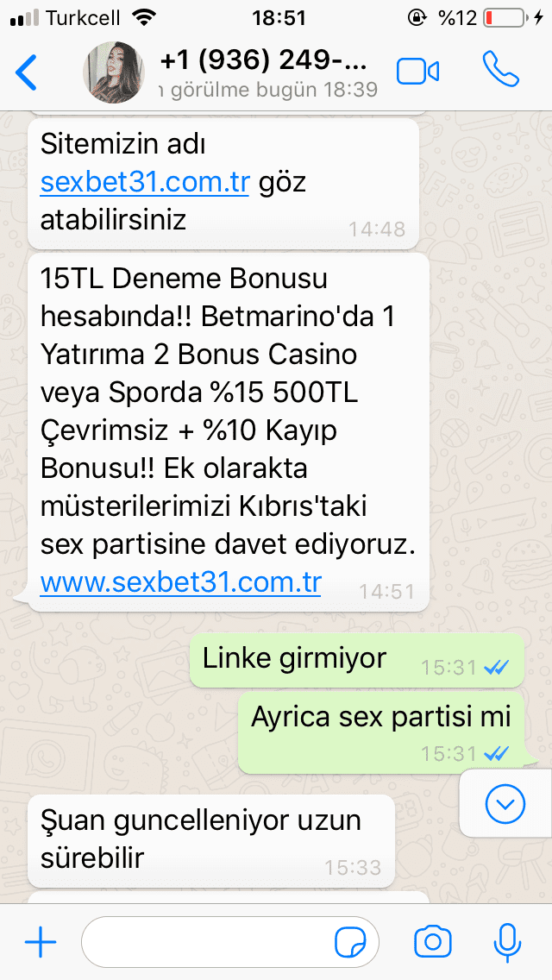This screenshot has height=980, width=552.
Task: Tap the last seen 'görülme bugün 18:39' text
Action: [x=268, y=90]
